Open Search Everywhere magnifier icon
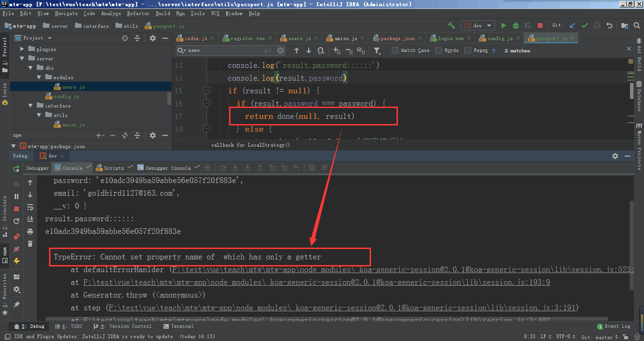644x341 pixels. (x=636, y=26)
